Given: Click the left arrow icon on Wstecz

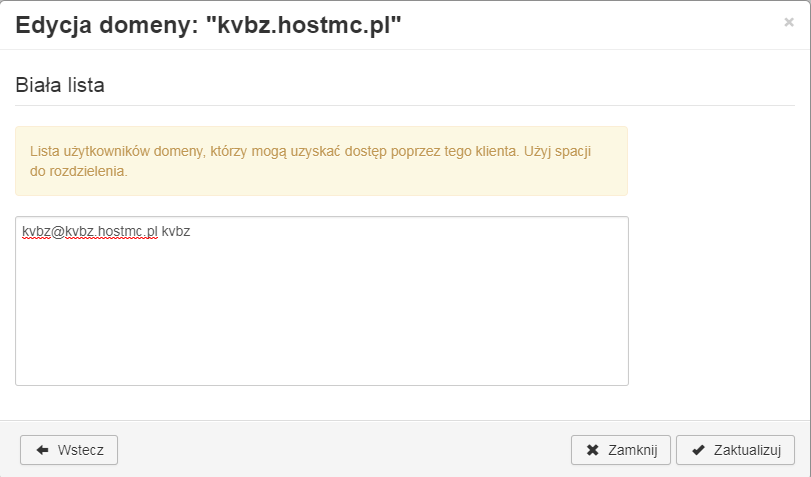Looking at the screenshot, I should [x=43, y=450].
